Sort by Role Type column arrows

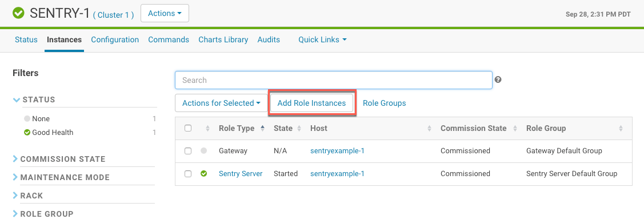coord(262,128)
